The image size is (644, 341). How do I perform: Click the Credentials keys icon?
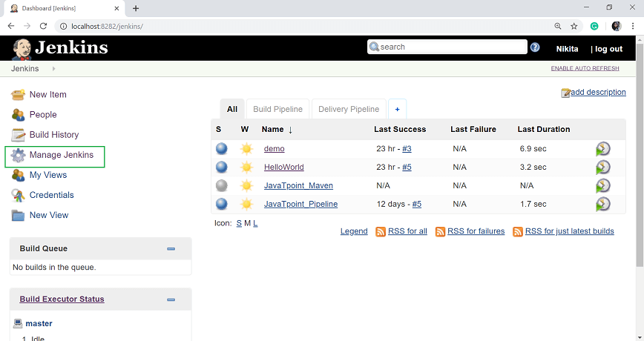pyautogui.click(x=18, y=195)
